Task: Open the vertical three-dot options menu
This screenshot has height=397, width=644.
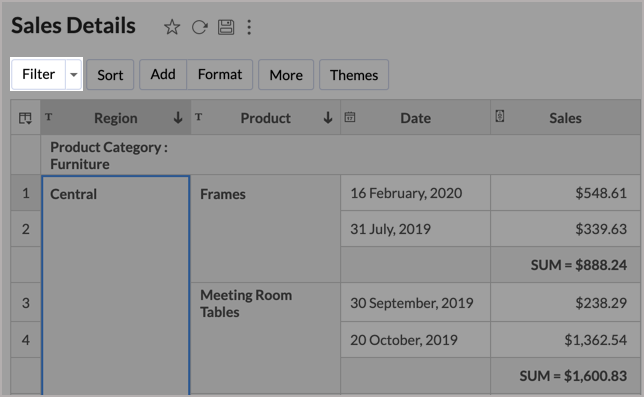Action: click(249, 28)
